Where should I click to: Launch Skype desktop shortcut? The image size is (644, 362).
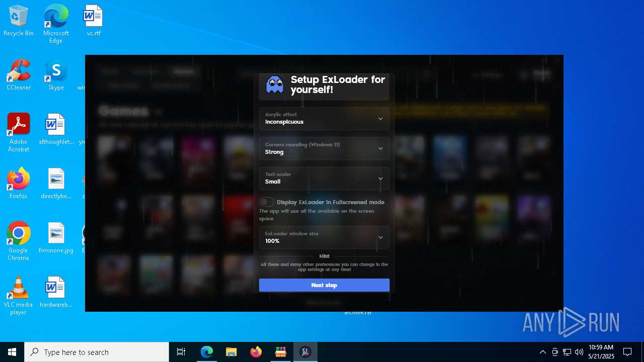(56, 75)
